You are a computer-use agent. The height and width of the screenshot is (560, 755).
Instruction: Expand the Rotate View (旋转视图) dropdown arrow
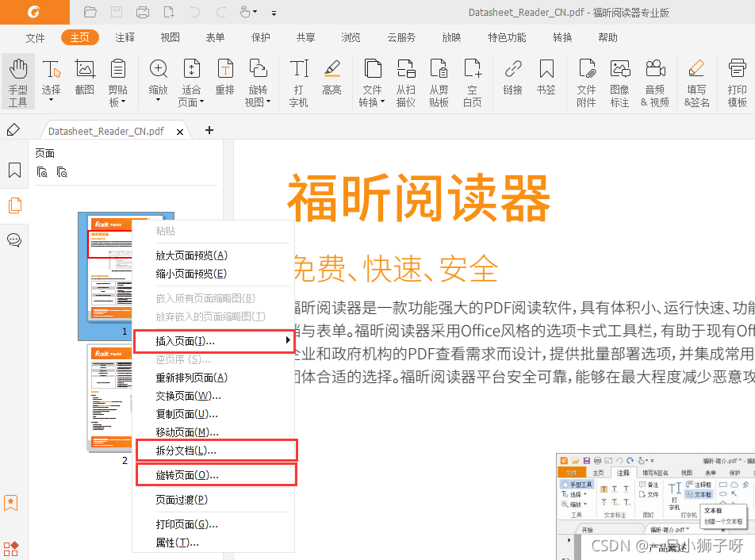(268, 102)
